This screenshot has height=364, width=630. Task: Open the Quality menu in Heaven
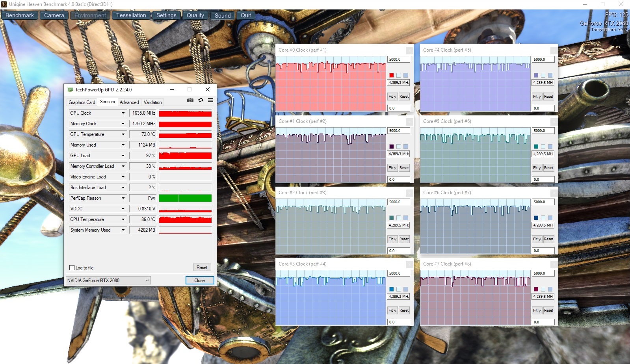pos(195,15)
